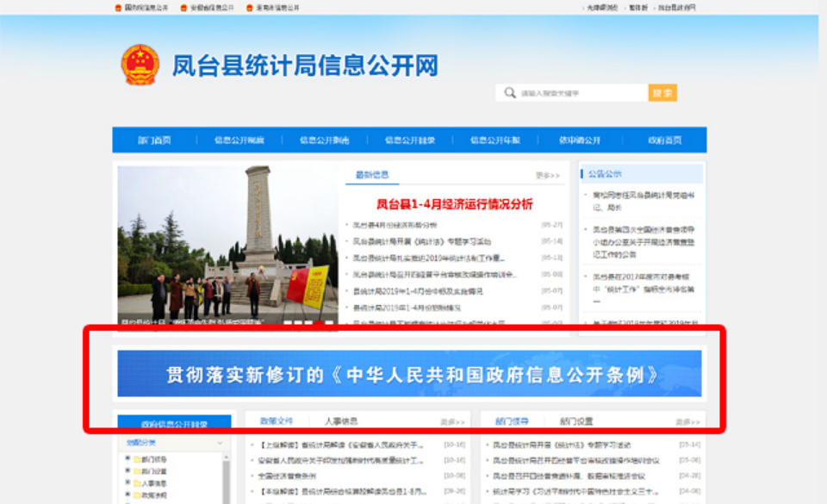Click the 部门领导 folder icon in tree
Viewport: 827px width, 504px height.
(136, 460)
